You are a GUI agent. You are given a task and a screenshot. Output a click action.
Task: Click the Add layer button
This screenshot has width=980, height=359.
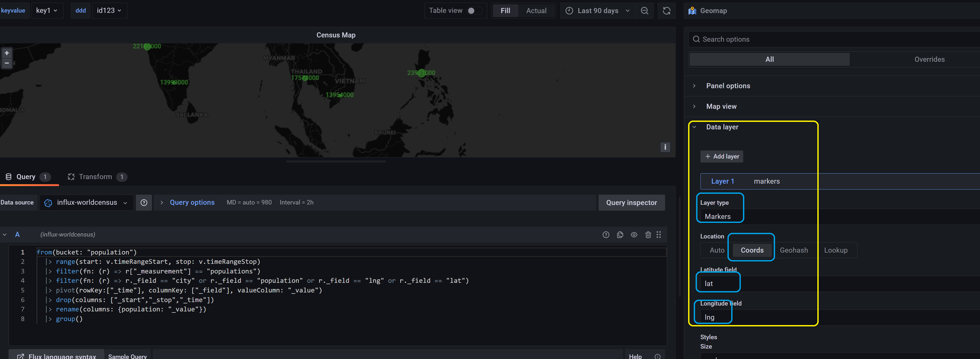[722, 156]
